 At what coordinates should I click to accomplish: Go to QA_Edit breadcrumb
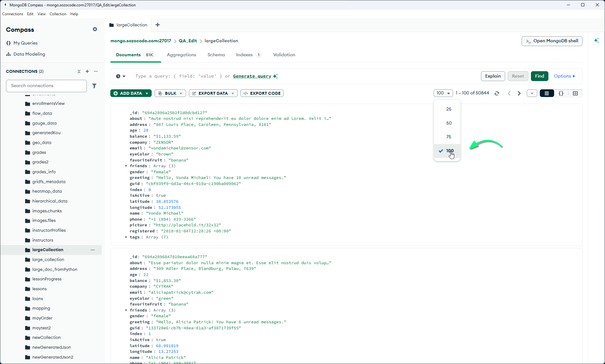click(188, 41)
